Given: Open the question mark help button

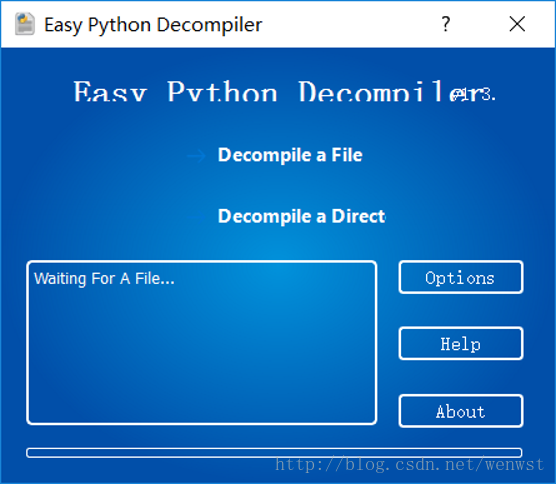Looking at the screenshot, I should pos(446,24).
